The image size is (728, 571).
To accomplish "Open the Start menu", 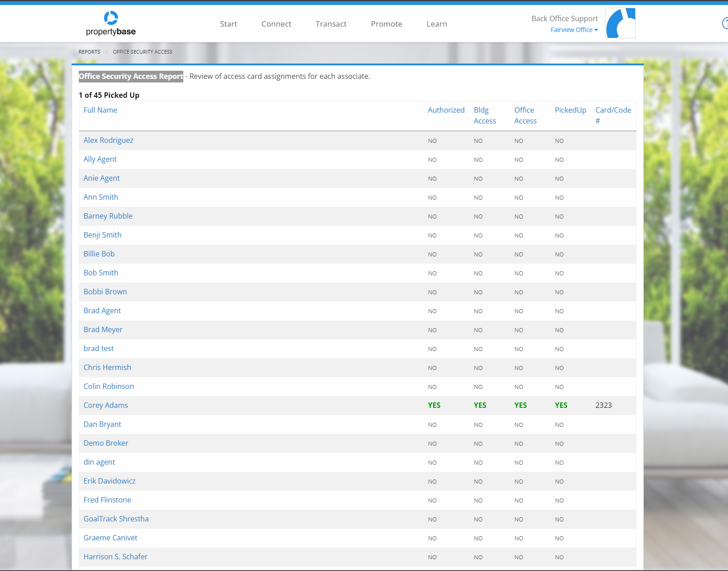I will coord(228,23).
